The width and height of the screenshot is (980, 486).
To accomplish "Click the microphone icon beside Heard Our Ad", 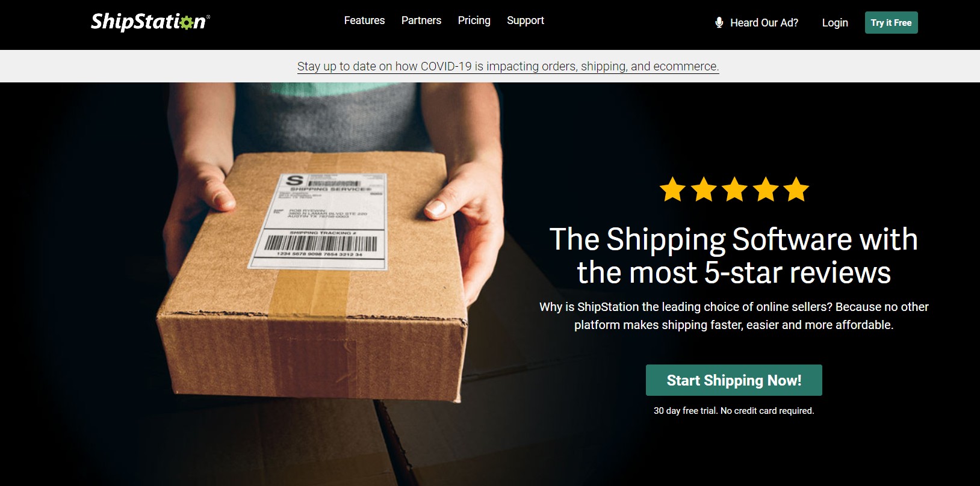I will pyautogui.click(x=719, y=23).
